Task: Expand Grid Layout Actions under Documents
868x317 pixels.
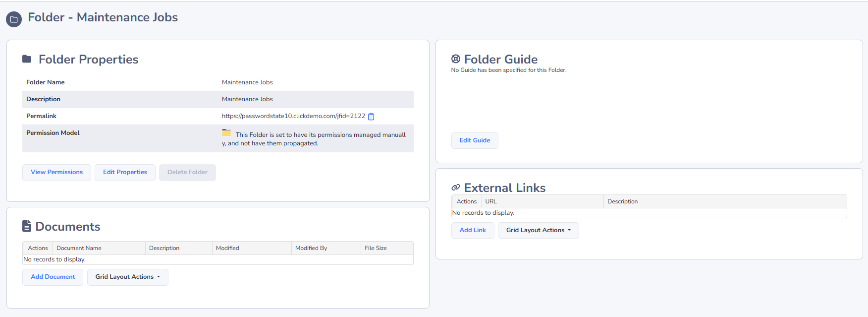Action: (x=128, y=277)
